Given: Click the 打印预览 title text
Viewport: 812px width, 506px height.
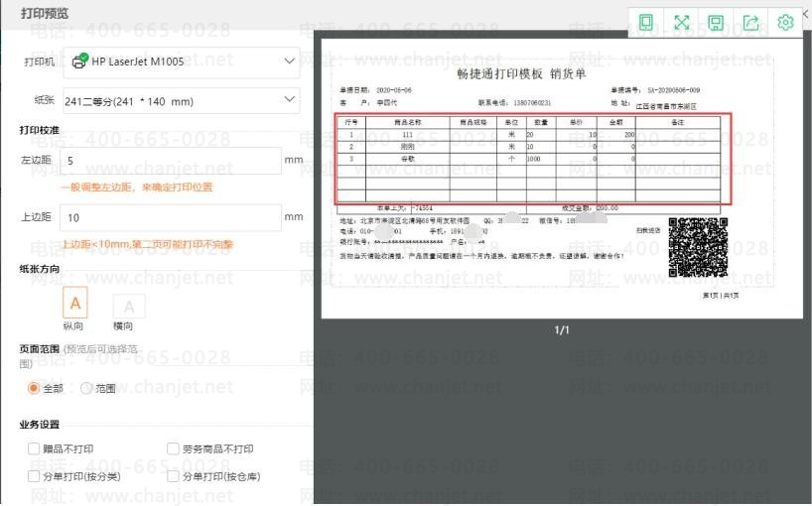Looking at the screenshot, I should click(45, 14).
